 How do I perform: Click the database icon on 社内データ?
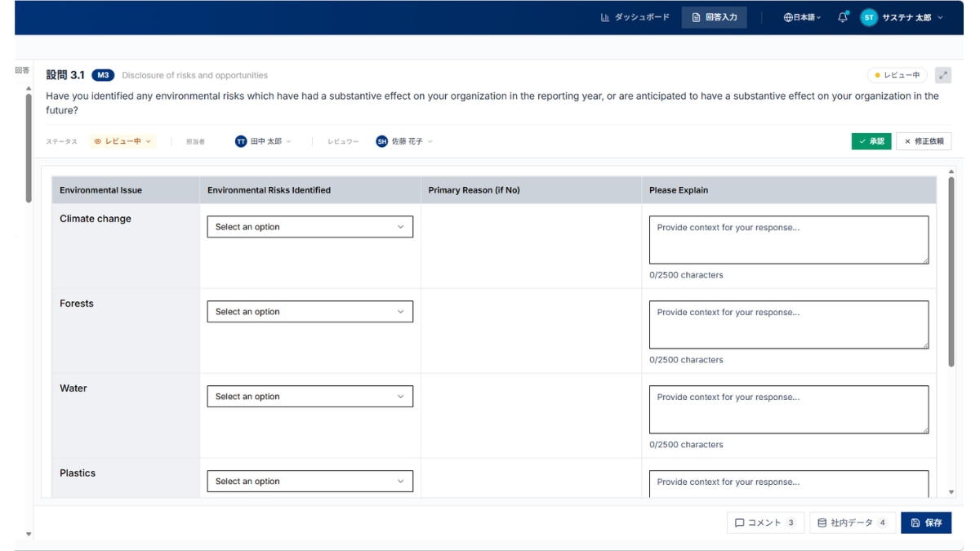click(x=822, y=522)
